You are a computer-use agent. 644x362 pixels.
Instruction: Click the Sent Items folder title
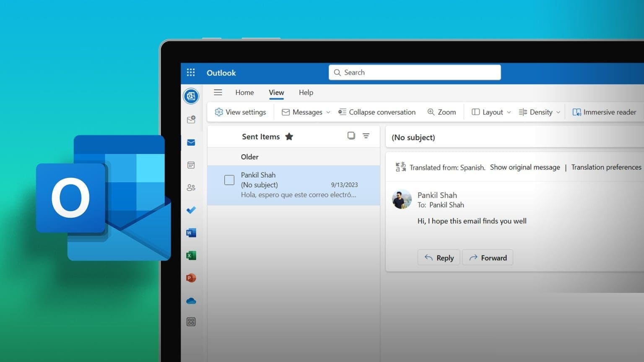[261, 137]
